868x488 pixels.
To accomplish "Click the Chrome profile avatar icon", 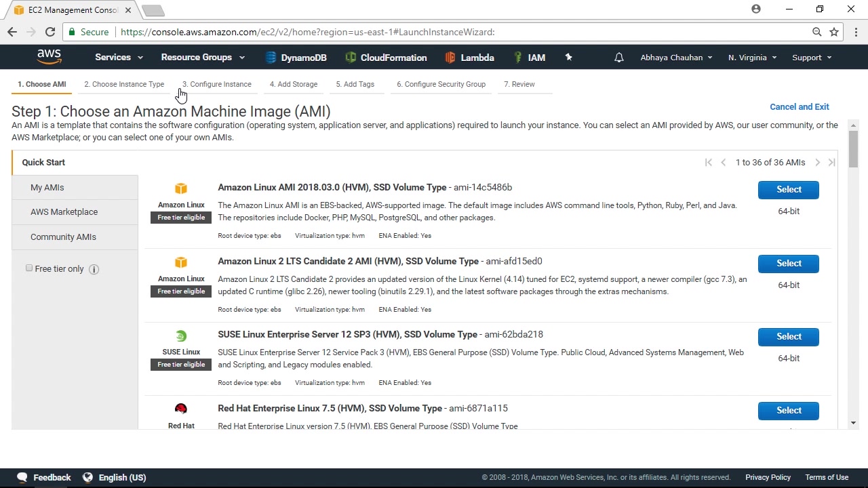I will [756, 9].
